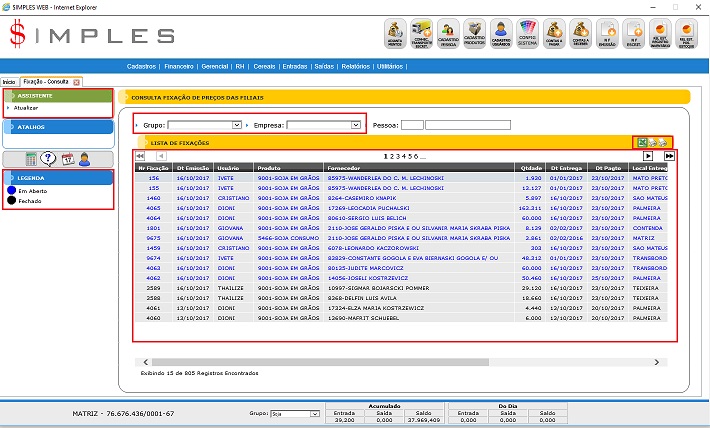Expand the Empresa dropdown filter
This screenshot has width=710, height=428.
(x=356, y=126)
